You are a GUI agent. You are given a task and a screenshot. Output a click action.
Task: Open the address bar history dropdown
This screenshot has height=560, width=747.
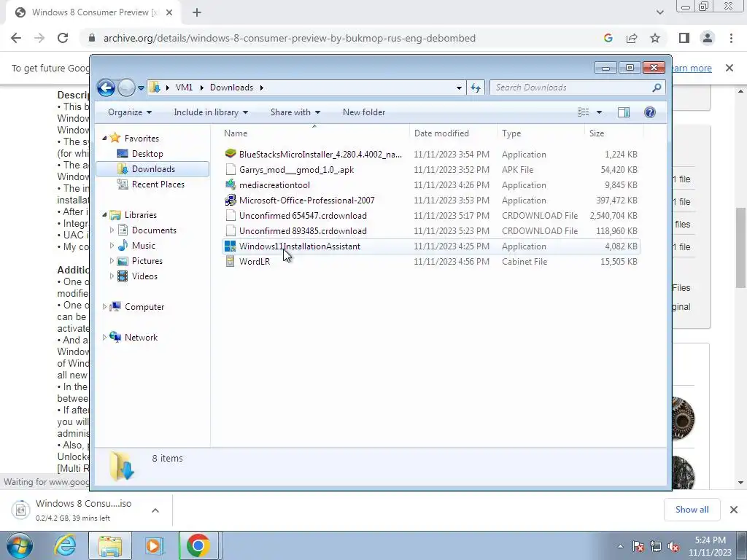tap(459, 87)
